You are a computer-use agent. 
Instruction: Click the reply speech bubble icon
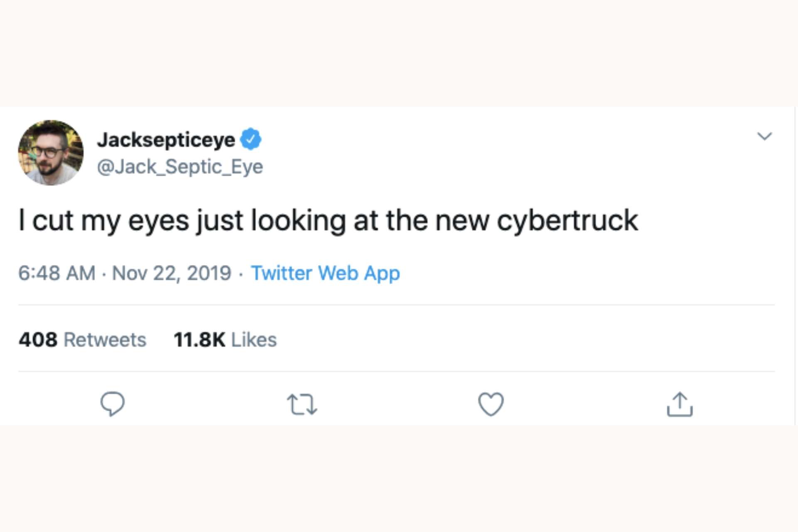(x=113, y=402)
